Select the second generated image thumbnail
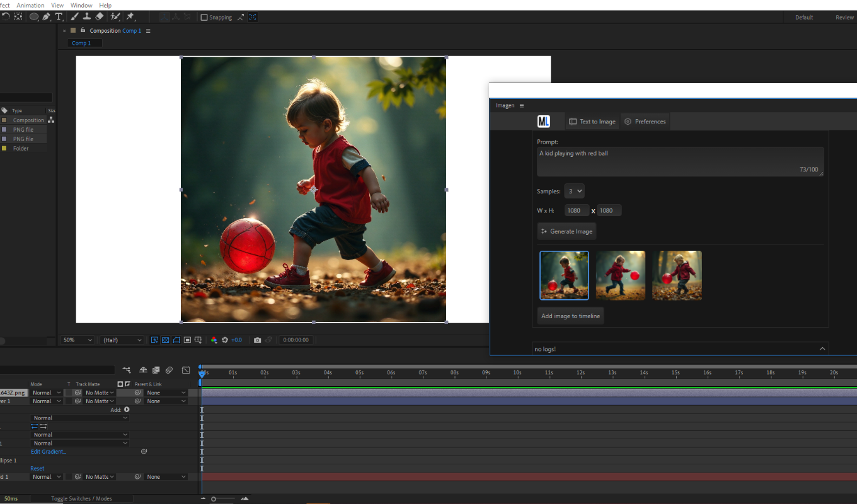This screenshot has height=504, width=857. tap(621, 275)
